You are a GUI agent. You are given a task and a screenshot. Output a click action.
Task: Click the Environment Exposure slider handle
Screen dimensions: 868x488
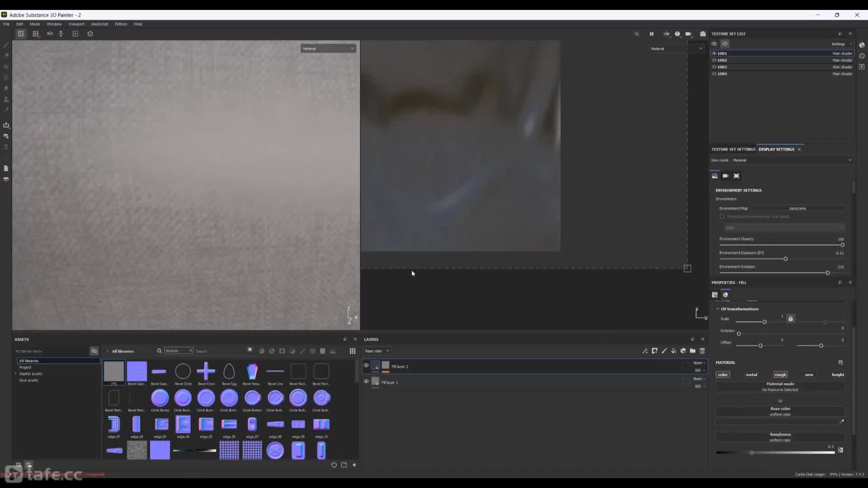coord(785,259)
